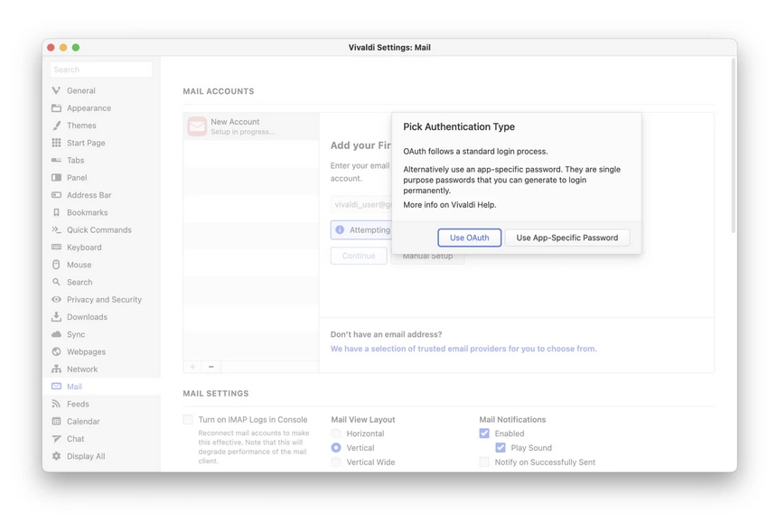The width and height of the screenshot is (777, 532).
Task: Select the New Account entry text
Action: [235, 122]
